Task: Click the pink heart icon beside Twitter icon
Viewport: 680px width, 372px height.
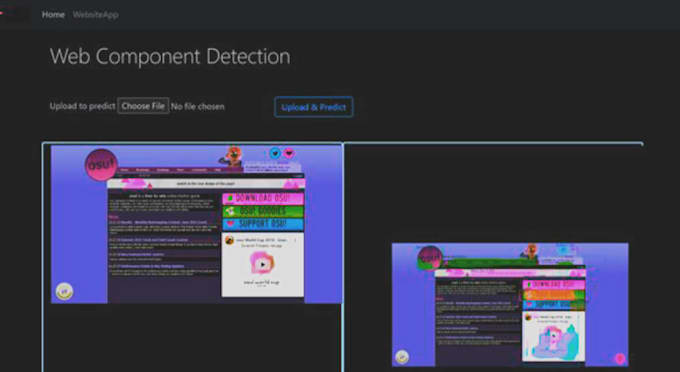Action: tap(289, 153)
